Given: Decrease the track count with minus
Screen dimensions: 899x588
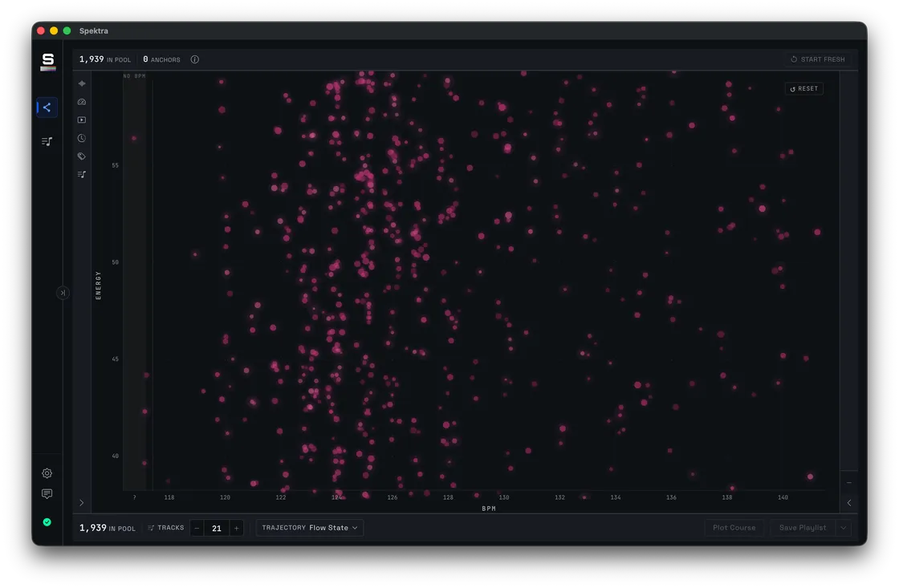Looking at the screenshot, I should [x=197, y=528].
